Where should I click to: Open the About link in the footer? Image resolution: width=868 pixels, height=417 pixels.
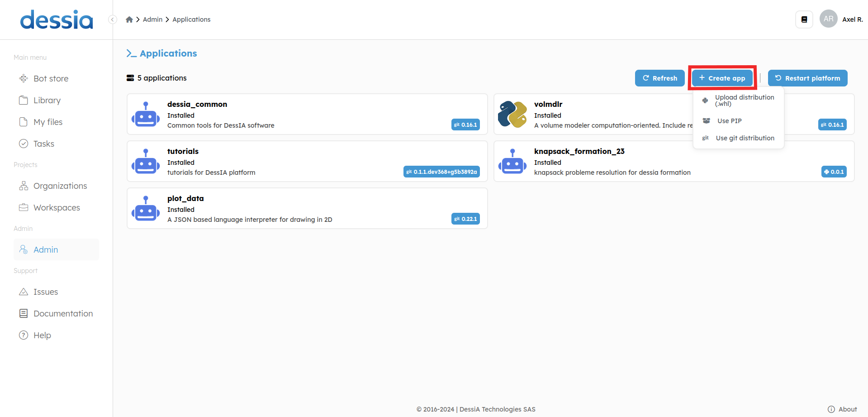pyautogui.click(x=842, y=409)
